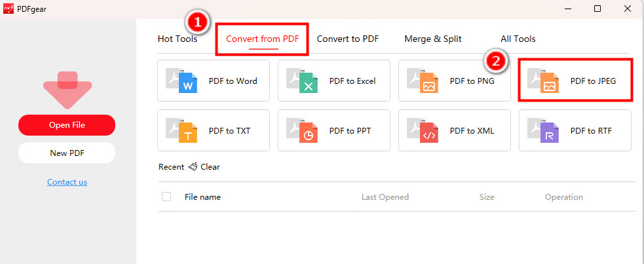Image resolution: width=644 pixels, height=264 pixels.
Task: Open the PDF to TXT converter
Action: 214,130
